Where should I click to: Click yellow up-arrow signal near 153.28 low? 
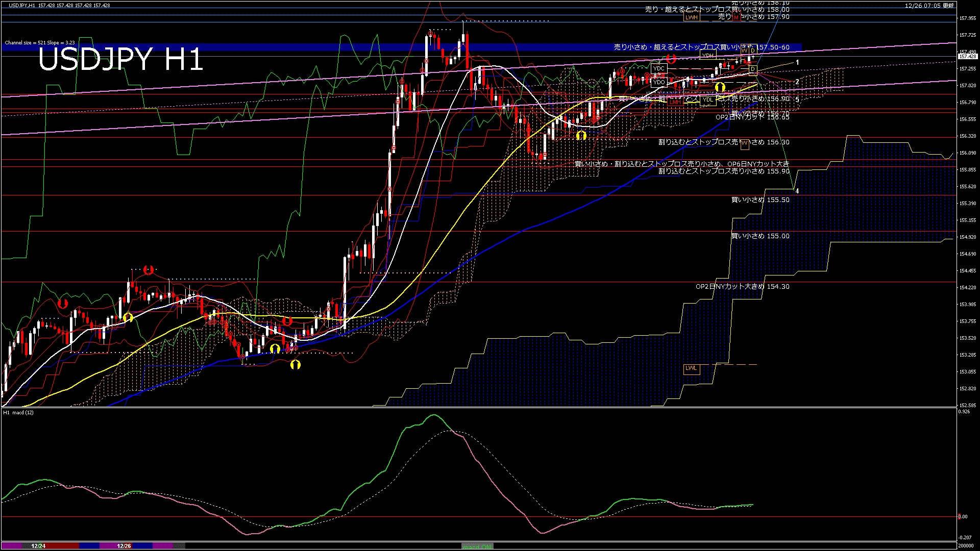275,348
